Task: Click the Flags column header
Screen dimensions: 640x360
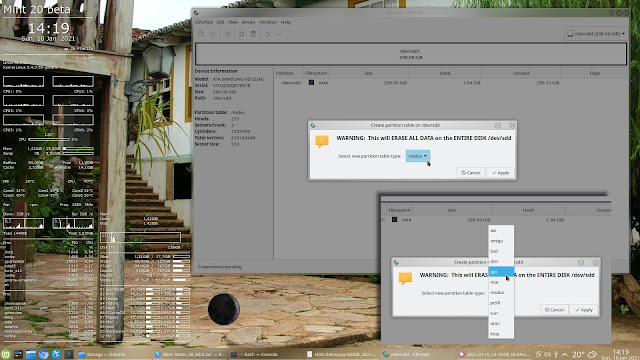Action: coord(594,73)
